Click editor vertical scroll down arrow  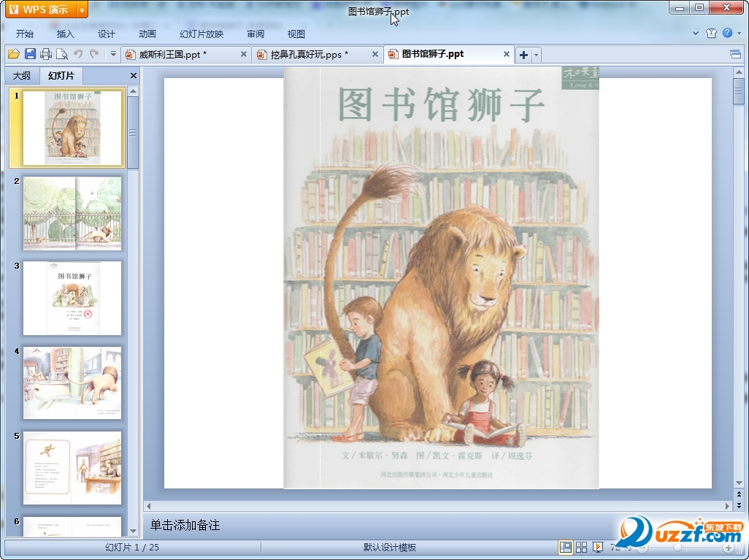[739, 483]
